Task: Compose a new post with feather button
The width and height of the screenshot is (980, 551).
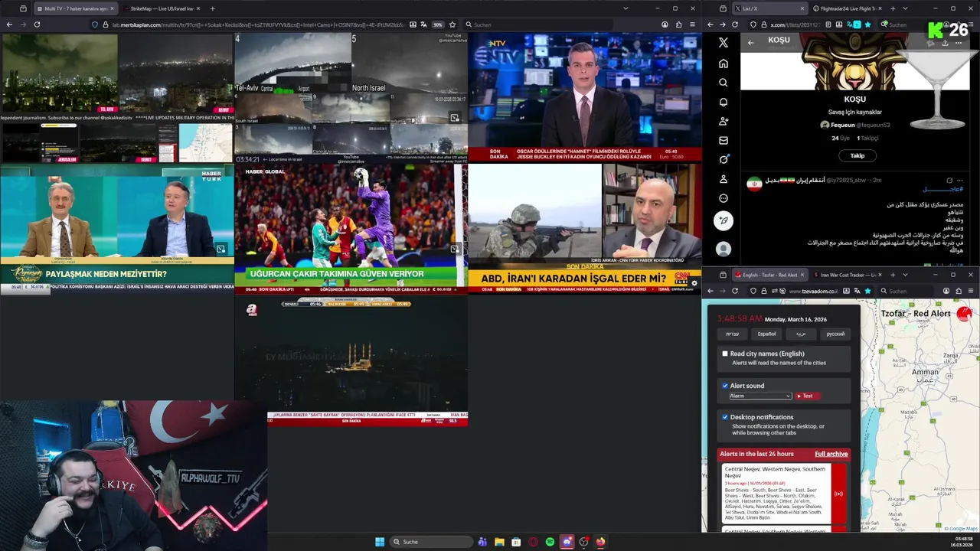Action: click(x=724, y=220)
